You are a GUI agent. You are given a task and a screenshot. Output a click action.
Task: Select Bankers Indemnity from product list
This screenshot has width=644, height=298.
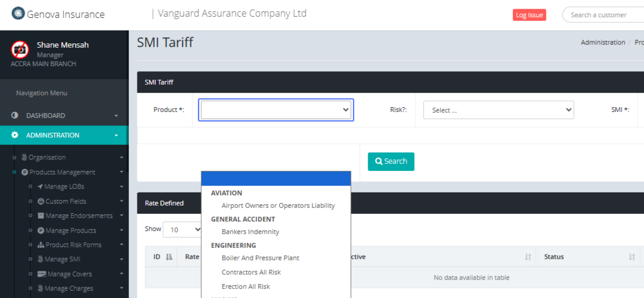(250, 232)
